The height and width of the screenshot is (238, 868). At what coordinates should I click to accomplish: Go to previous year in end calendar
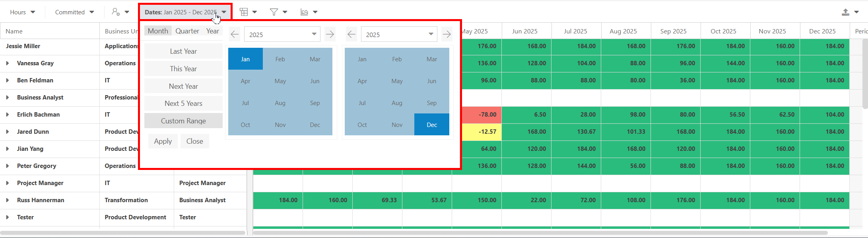351,34
